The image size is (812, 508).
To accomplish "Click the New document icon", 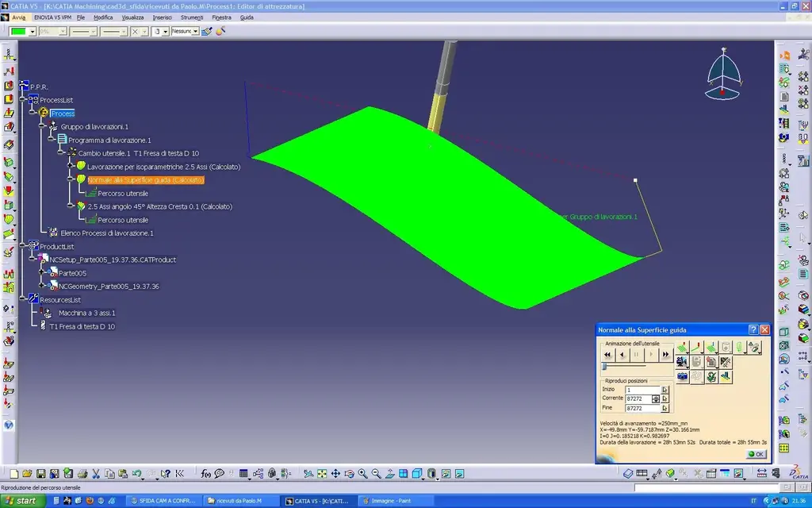I will click(x=15, y=474).
